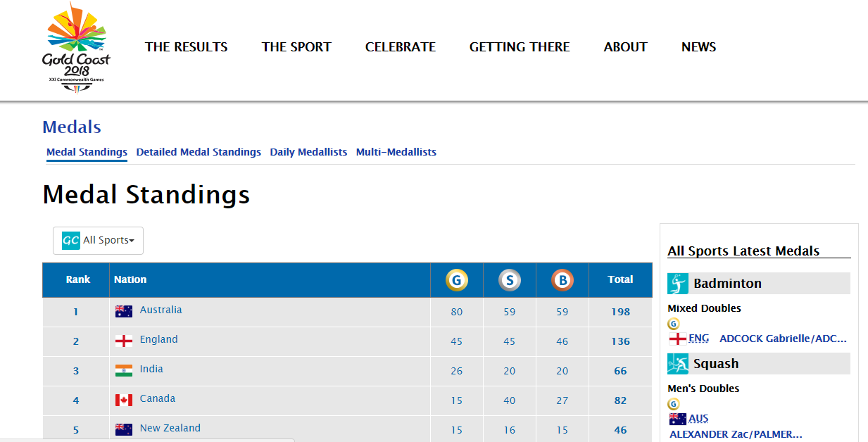Open the Canada nation link
Screen dimensions: 868x442
[158, 398]
